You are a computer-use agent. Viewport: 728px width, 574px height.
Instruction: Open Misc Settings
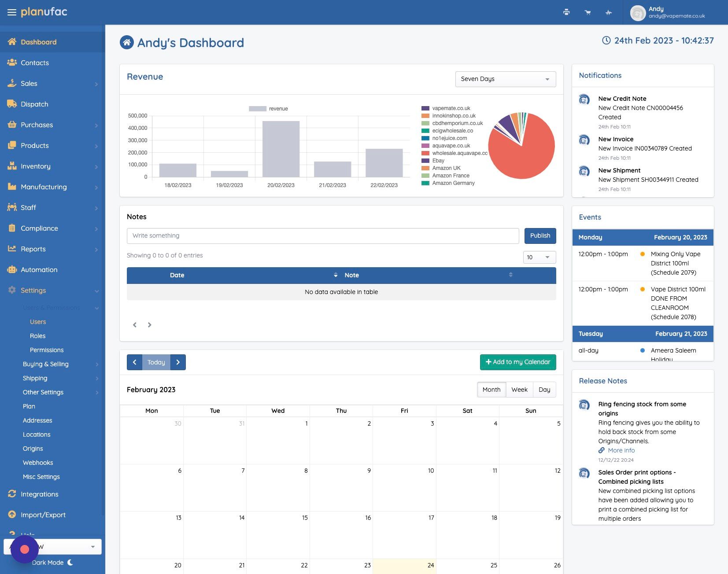coord(41,477)
